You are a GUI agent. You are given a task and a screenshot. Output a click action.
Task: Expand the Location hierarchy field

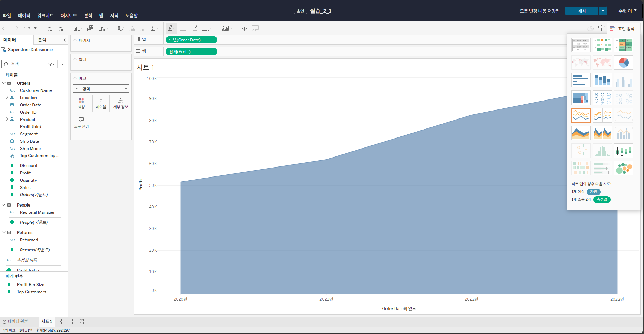pyautogui.click(x=7, y=98)
